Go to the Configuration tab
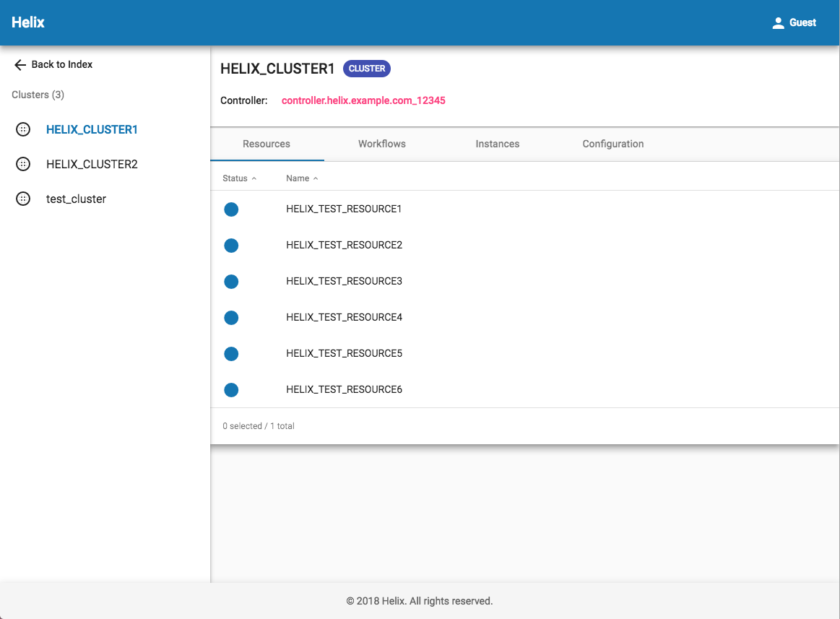The height and width of the screenshot is (619, 840). point(613,144)
